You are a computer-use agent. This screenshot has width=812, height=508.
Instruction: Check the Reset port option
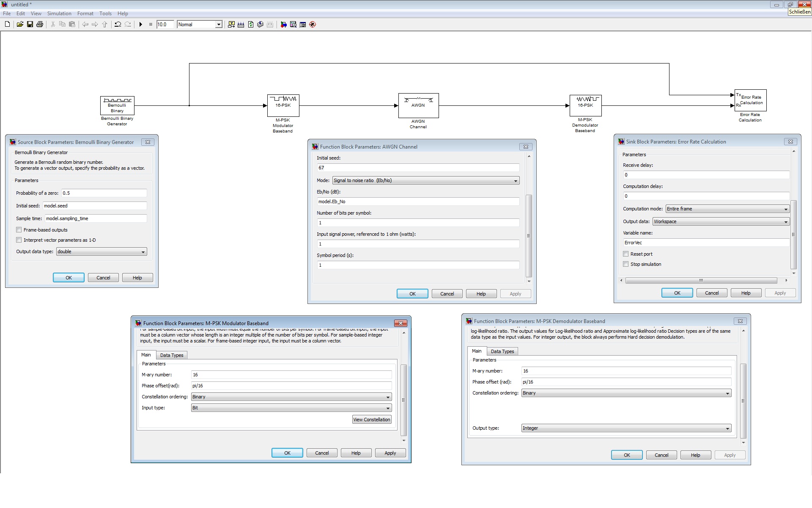626,254
